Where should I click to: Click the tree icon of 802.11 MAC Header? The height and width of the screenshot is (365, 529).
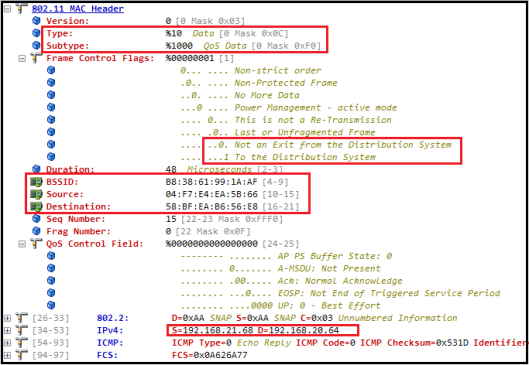coord(21,9)
